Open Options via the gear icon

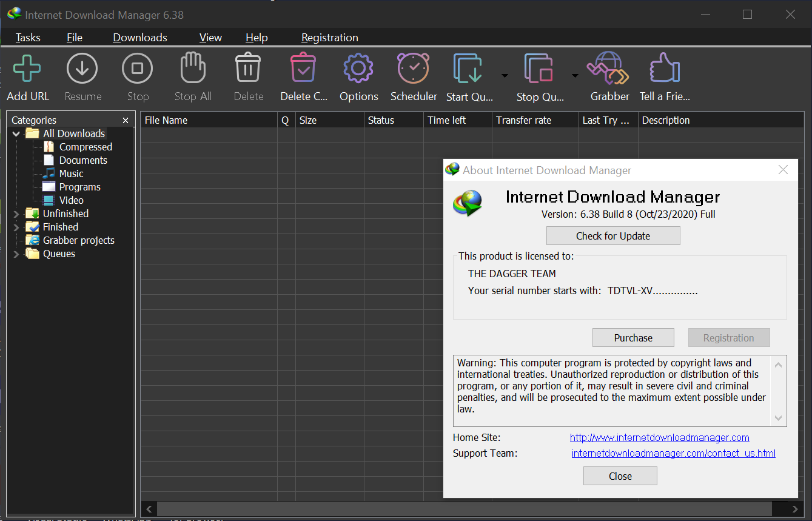coord(358,69)
